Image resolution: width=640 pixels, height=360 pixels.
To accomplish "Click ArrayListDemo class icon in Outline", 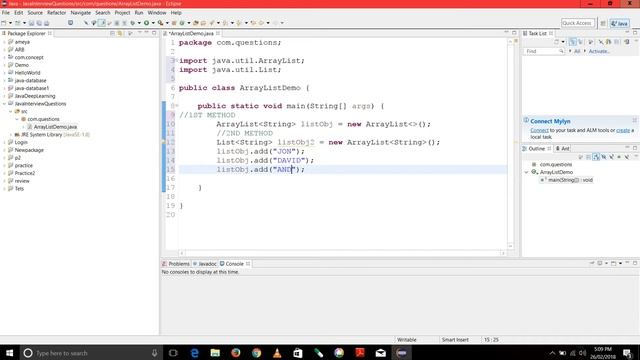I will pos(534,172).
